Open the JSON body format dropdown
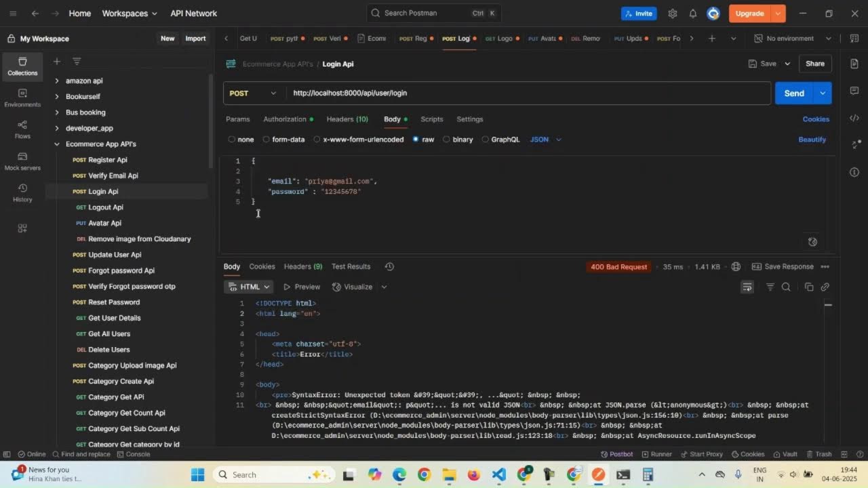Viewport: 868px width, 488px height. [x=546, y=140]
